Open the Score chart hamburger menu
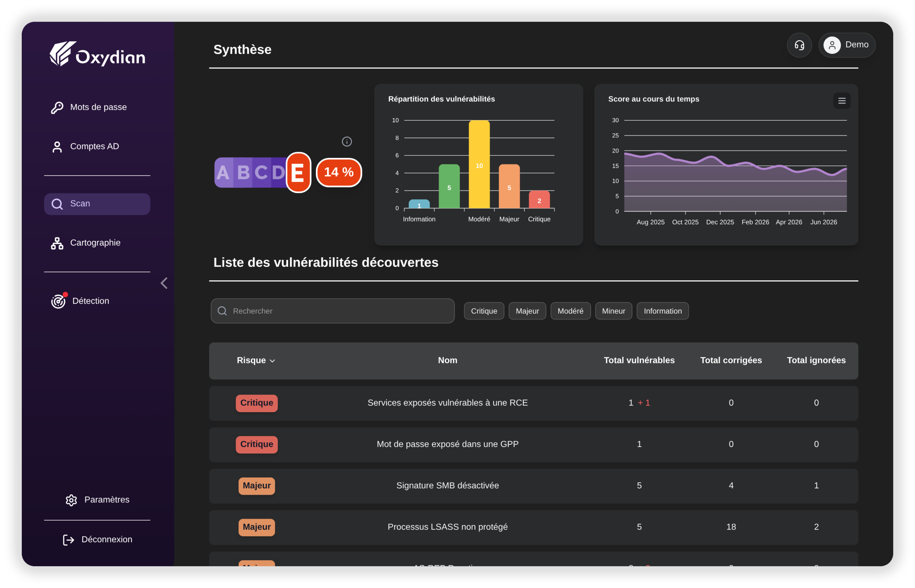This screenshot has width=915, height=588. pos(842,101)
